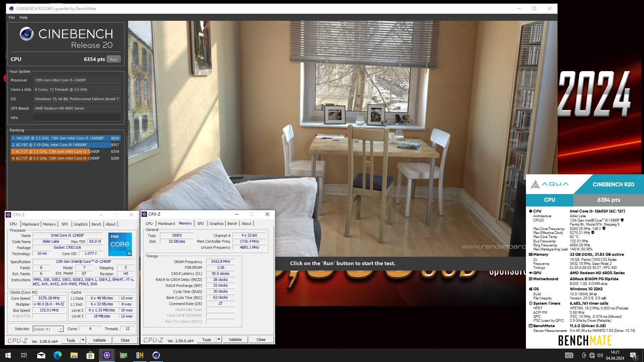Select ranking entry i9-14900KF 8057

(65, 145)
